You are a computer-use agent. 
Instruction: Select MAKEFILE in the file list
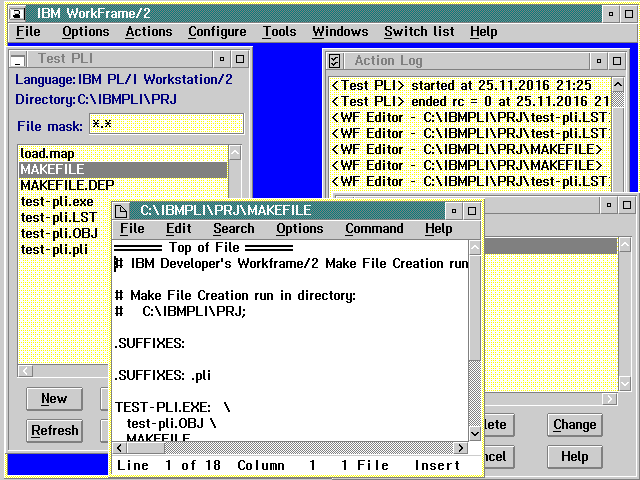pos(123,169)
